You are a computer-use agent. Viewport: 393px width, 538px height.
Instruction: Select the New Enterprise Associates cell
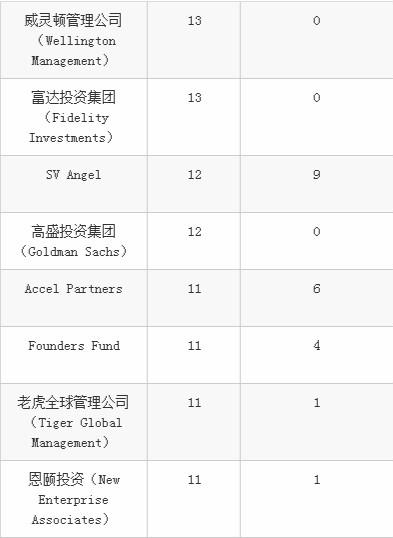pos(73,499)
